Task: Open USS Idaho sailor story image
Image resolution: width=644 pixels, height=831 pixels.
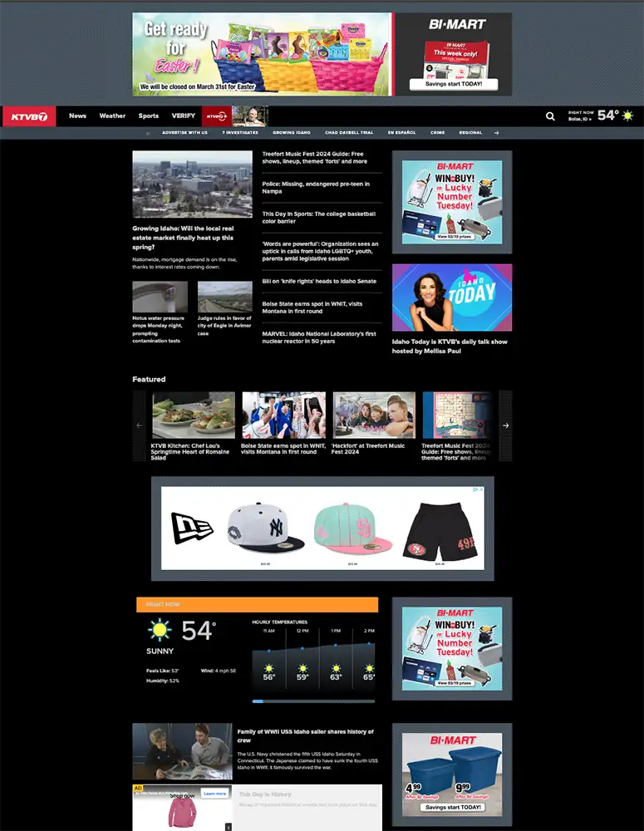Action: (x=182, y=751)
